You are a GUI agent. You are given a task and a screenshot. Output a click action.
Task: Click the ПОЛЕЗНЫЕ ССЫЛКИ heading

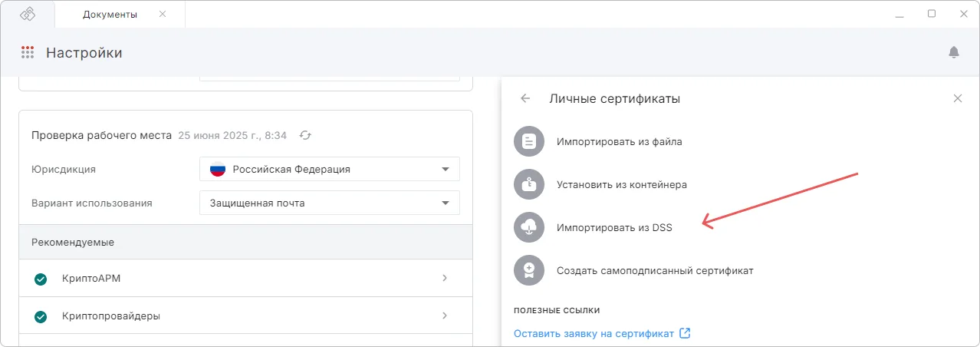pos(557,310)
